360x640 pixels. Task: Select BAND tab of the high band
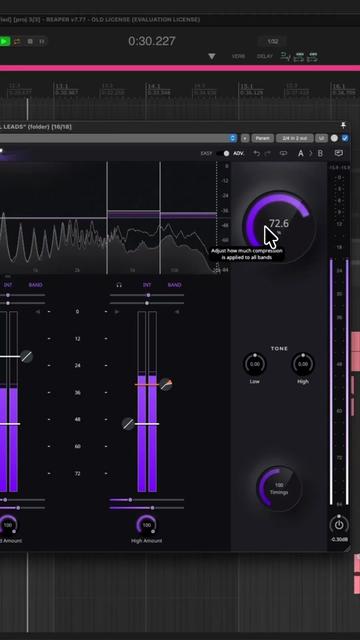(x=174, y=285)
